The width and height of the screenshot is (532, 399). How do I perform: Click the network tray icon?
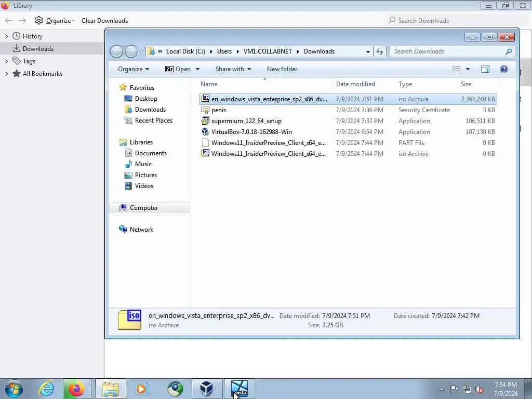[467, 389]
